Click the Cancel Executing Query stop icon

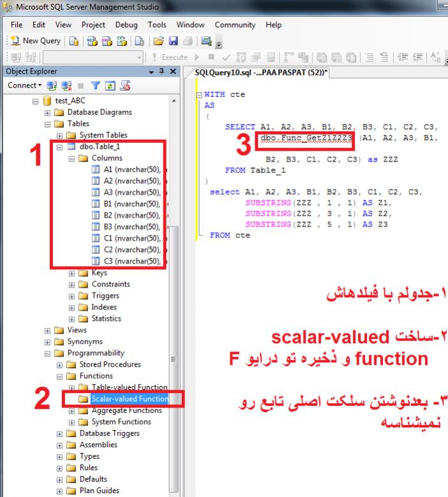point(211,57)
